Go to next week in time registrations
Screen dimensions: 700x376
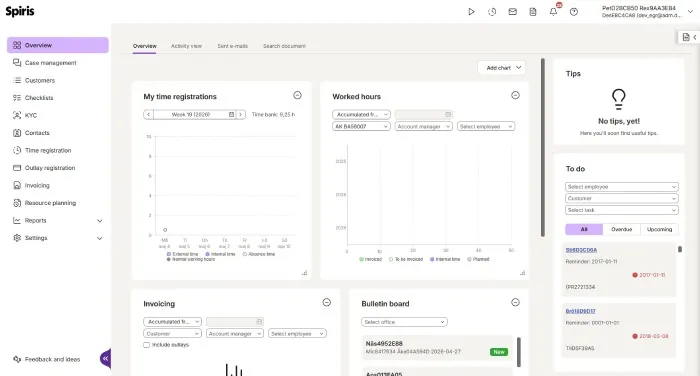pyautogui.click(x=241, y=115)
